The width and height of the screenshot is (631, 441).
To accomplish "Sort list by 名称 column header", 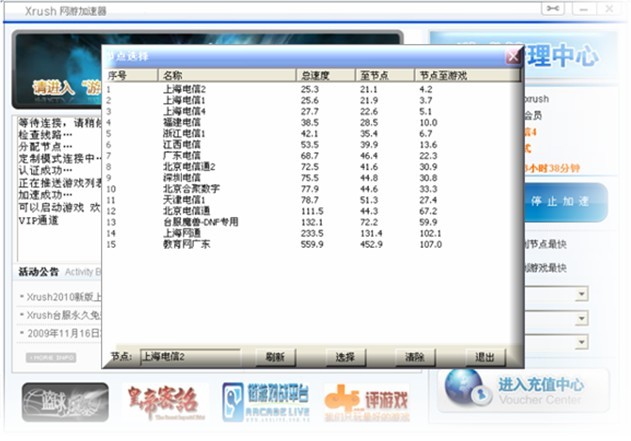I will tap(227, 75).
